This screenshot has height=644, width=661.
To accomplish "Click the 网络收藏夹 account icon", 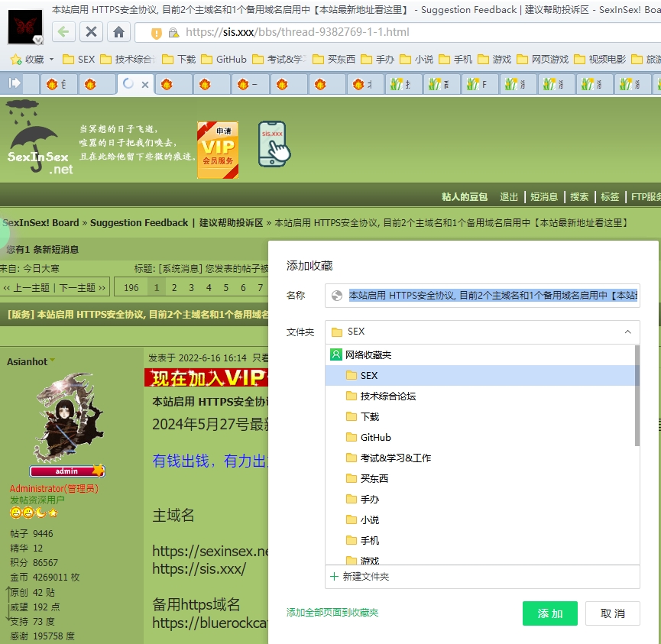I will coord(336,354).
